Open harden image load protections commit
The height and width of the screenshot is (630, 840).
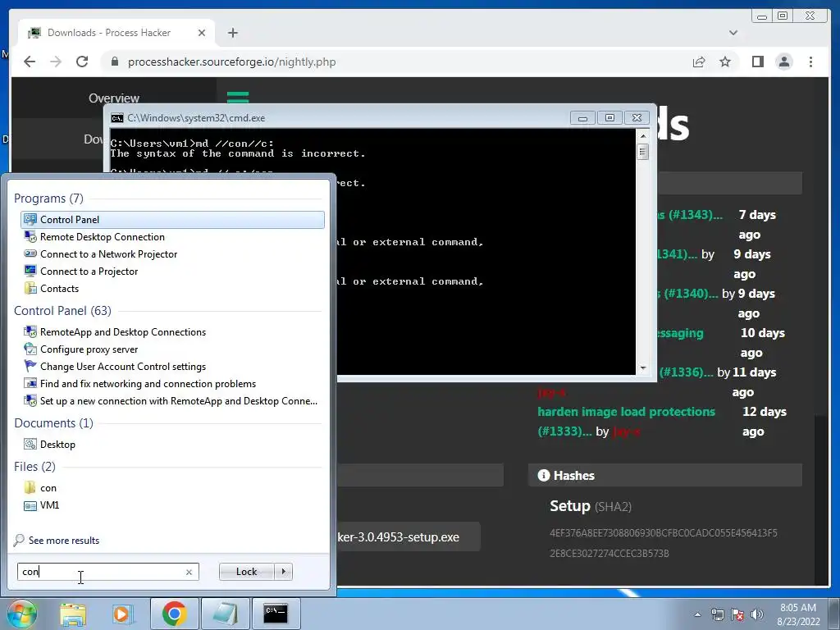coord(626,421)
